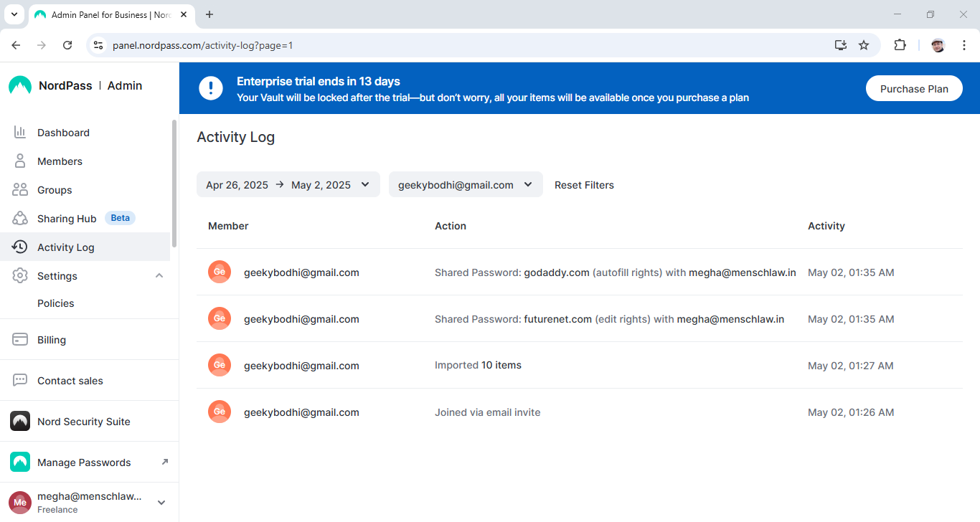Open the browser Extensions puzzle icon
980x522 pixels.
pyautogui.click(x=900, y=45)
